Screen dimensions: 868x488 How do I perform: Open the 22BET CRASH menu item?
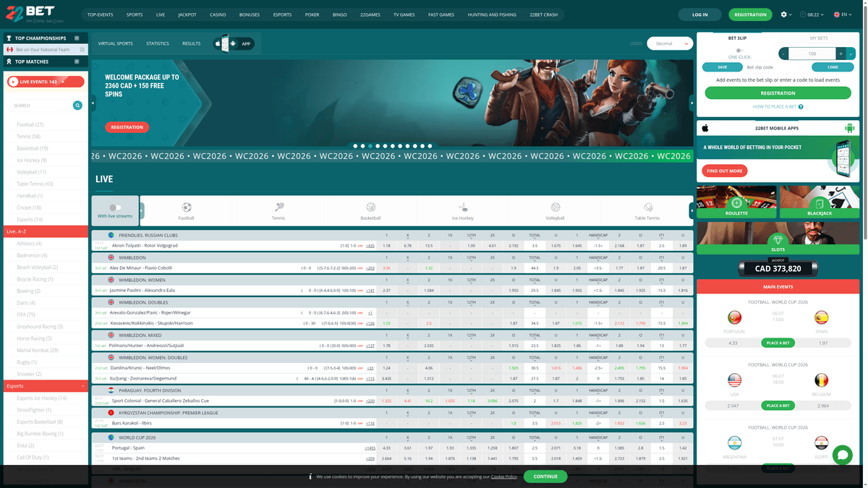[543, 14]
